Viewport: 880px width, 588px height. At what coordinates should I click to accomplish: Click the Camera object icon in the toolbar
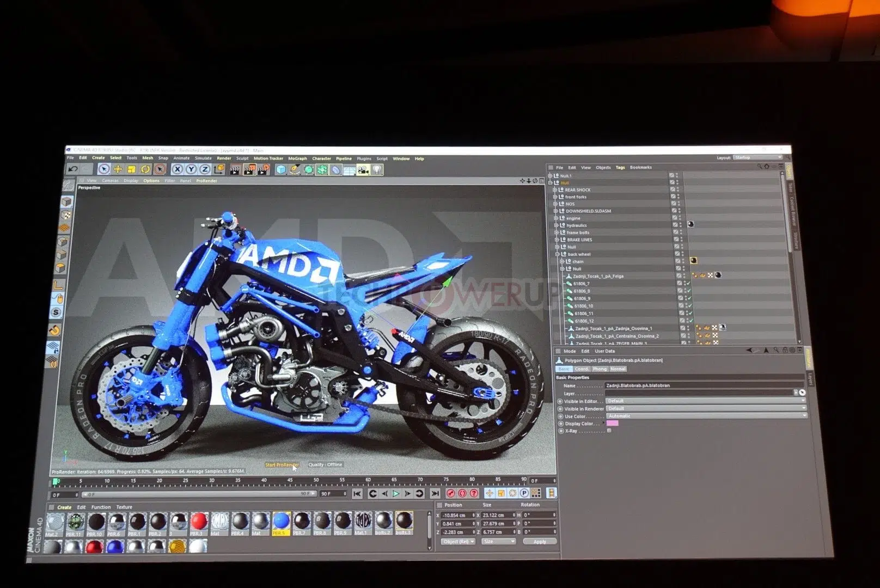tap(363, 170)
